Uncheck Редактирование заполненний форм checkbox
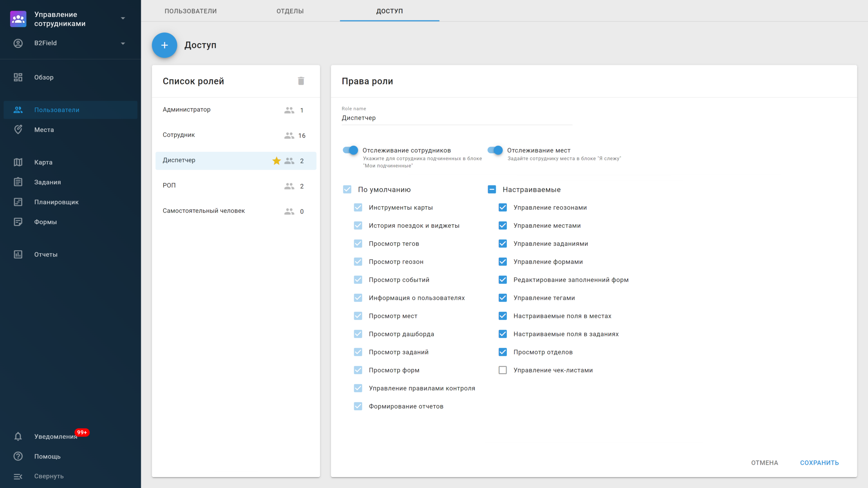This screenshot has height=488, width=868. point(502,280)
